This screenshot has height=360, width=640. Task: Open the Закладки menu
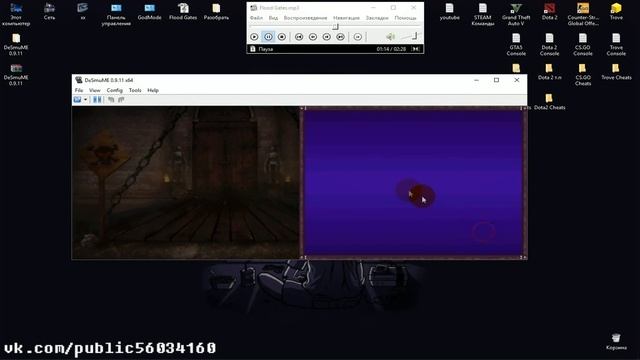coord(377,18)
